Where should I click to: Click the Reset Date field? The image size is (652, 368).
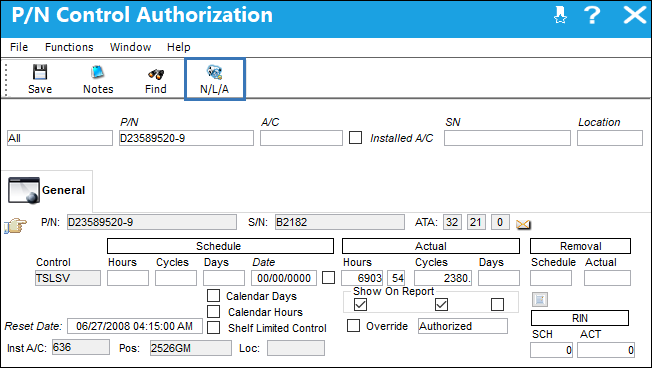[x=135, y=326]
